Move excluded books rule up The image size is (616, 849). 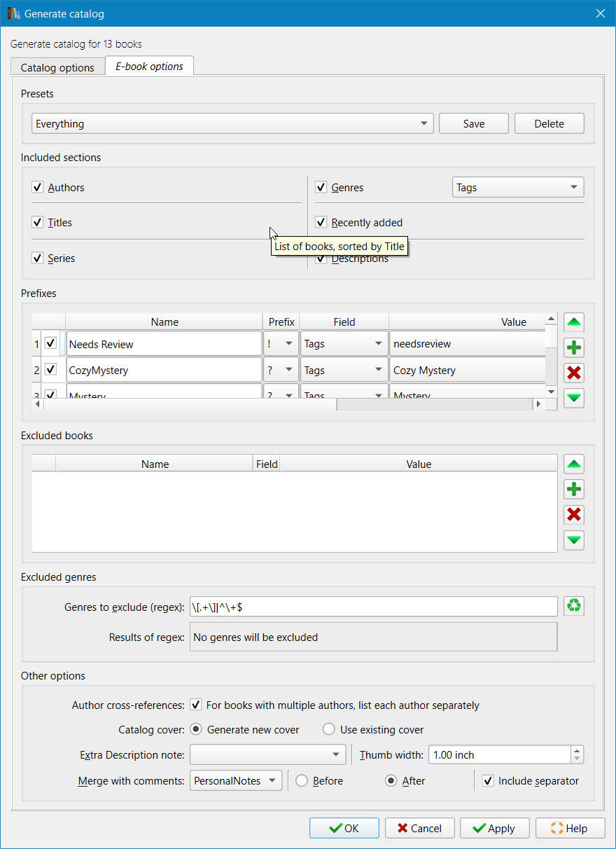click(x=574, y=464)
